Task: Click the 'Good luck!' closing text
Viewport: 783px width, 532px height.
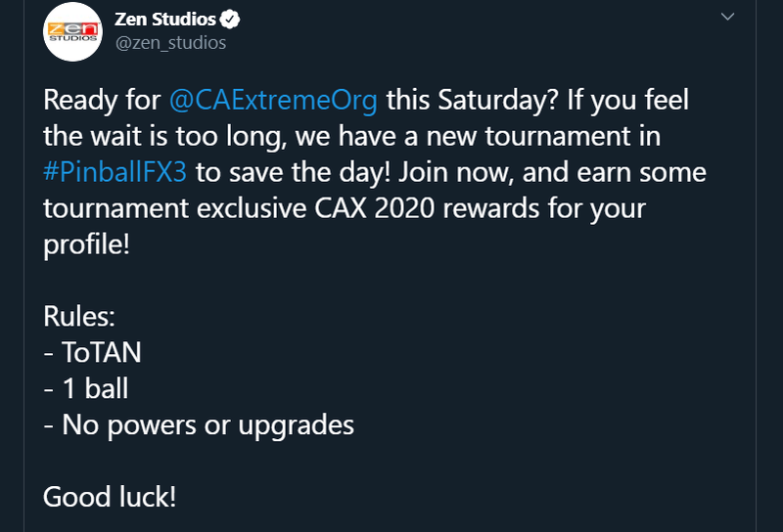Action: click(x=110, y=496)
